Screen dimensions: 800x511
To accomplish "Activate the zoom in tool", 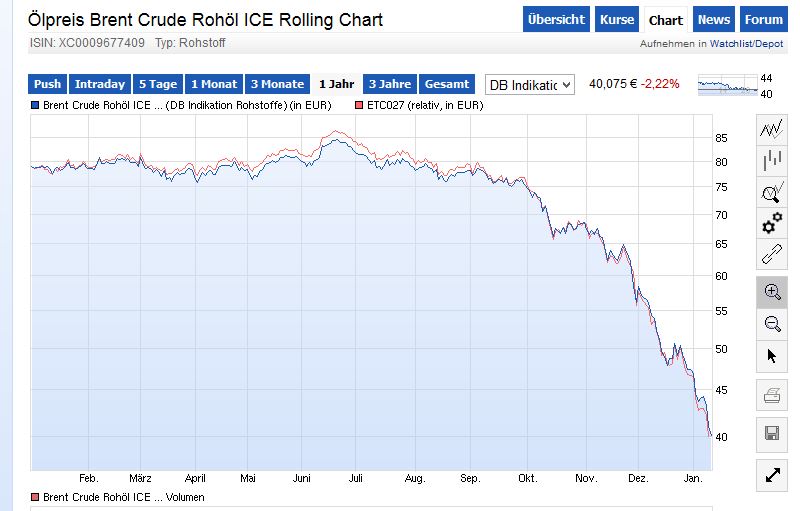I will pos(771,292).
